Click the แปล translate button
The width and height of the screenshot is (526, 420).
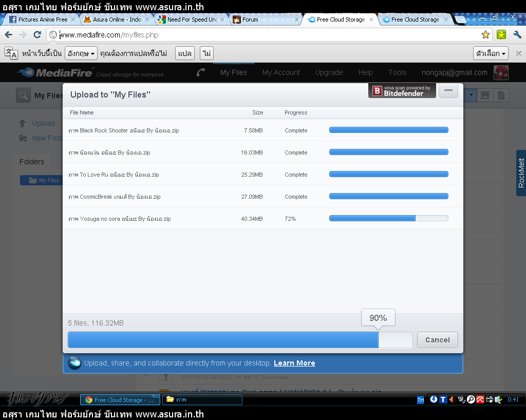point(184,53)
